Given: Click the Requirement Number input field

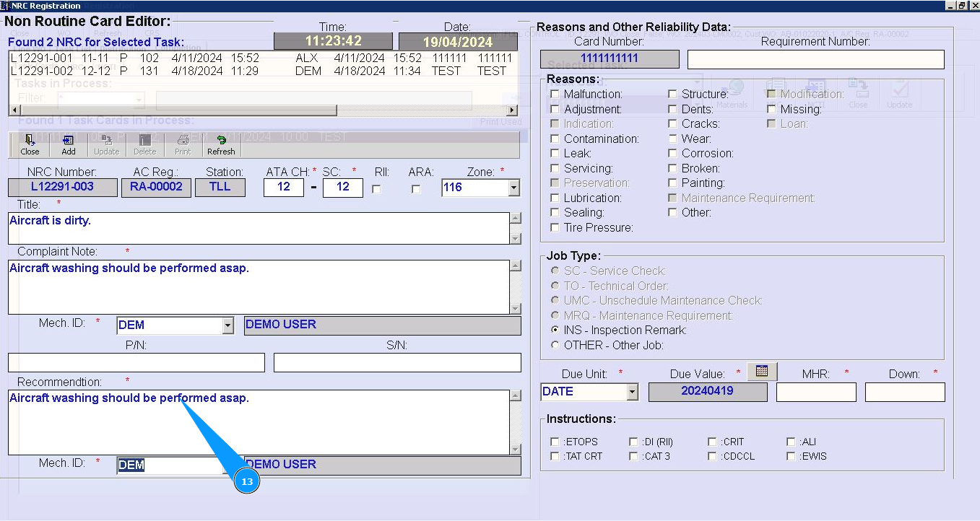Looking at the screenshot, I should click(815, 59).
